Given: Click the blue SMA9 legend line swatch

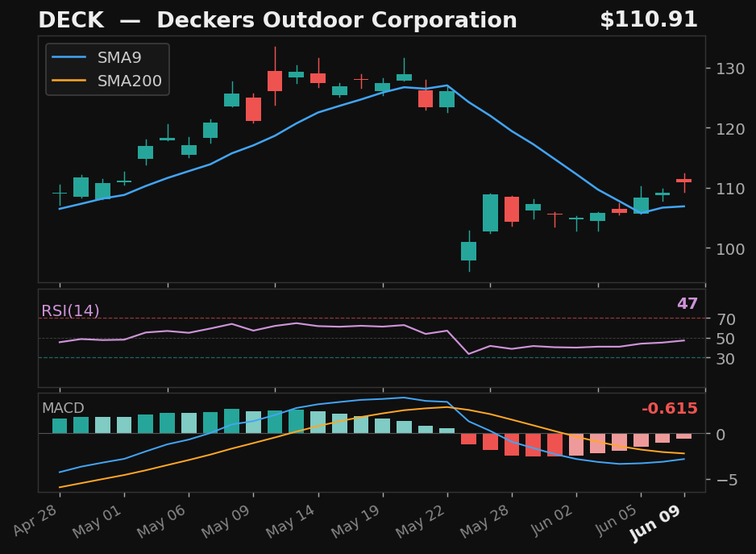Looking at the screenshot, I should pos(69,57).
